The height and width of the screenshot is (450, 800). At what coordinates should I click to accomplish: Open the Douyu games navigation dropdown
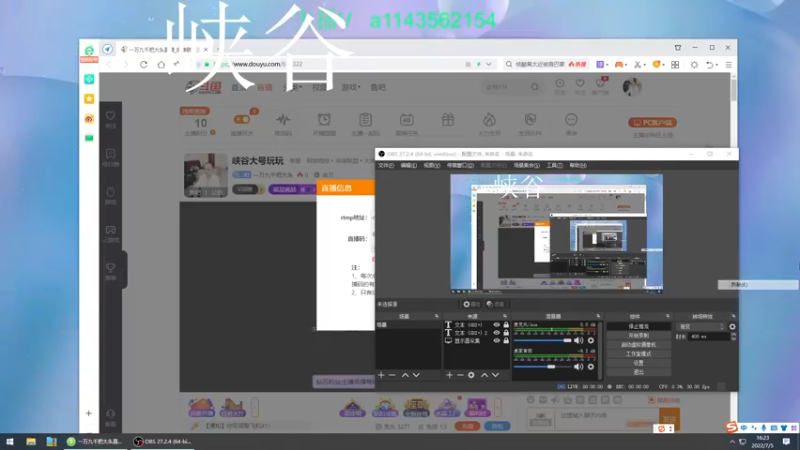351,87
